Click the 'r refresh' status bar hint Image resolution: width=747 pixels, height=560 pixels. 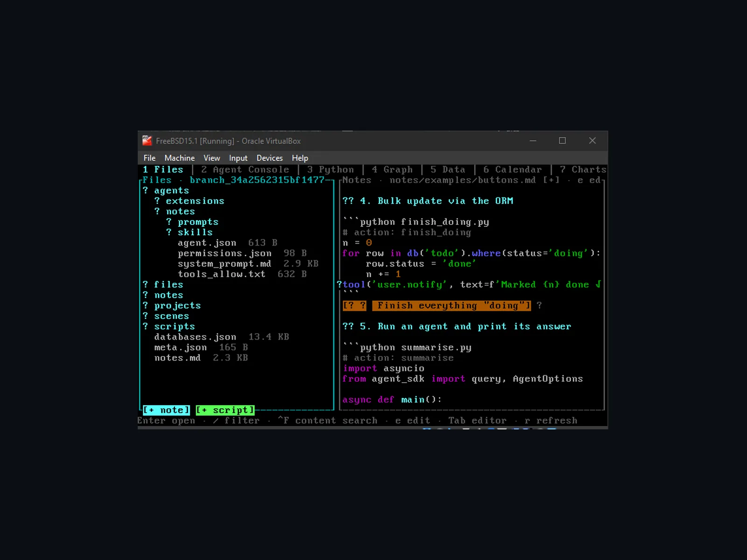[x=551, y=420]
